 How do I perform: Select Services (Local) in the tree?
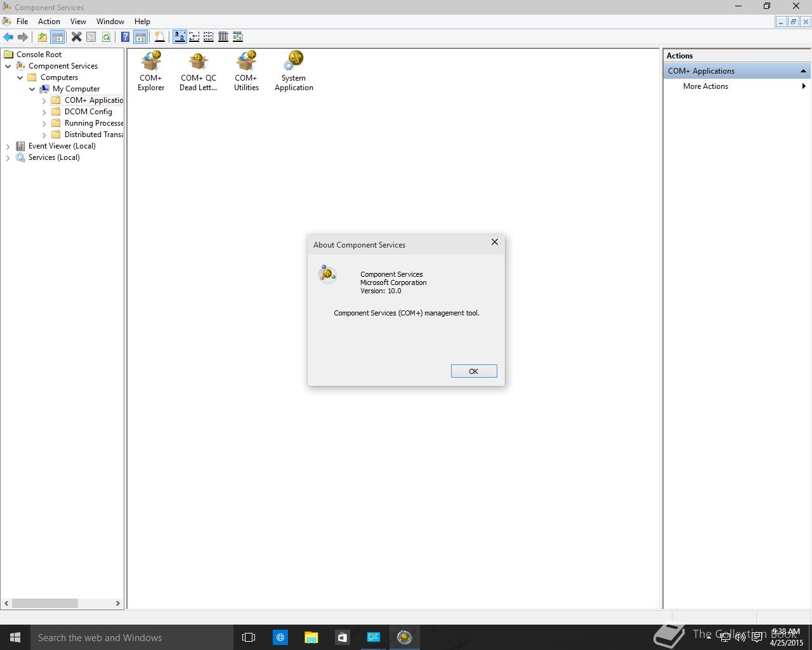[54, 157]
